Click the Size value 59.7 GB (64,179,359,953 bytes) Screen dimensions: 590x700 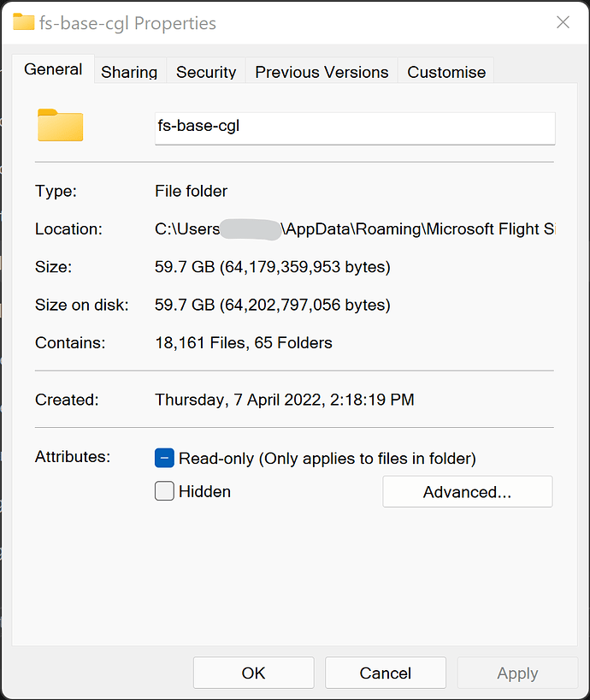click(x=272, y=267)
